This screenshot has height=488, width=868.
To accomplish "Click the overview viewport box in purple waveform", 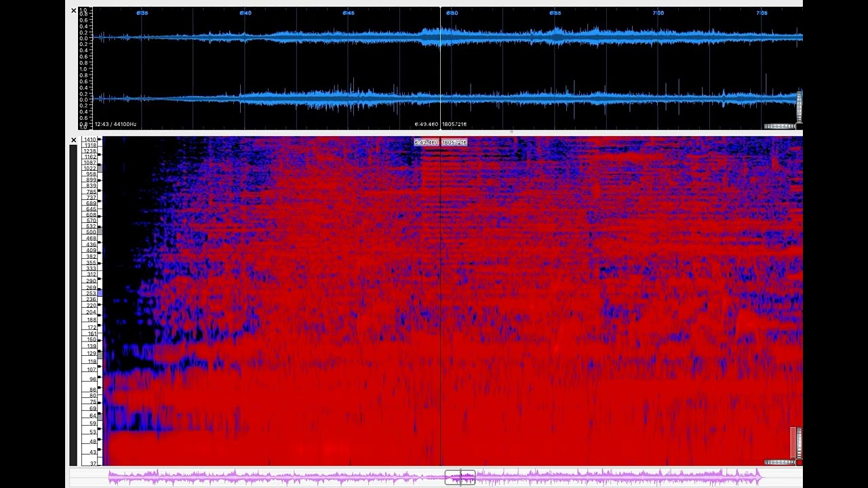I will point(460,478).
